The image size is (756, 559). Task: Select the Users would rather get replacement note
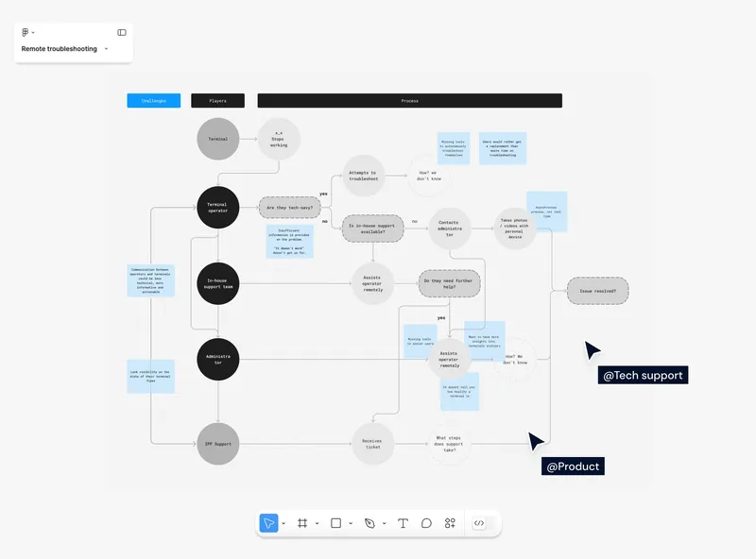(503, 148)
